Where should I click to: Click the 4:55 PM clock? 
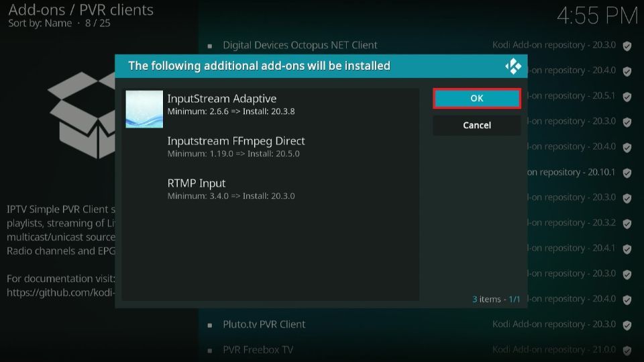597,16
